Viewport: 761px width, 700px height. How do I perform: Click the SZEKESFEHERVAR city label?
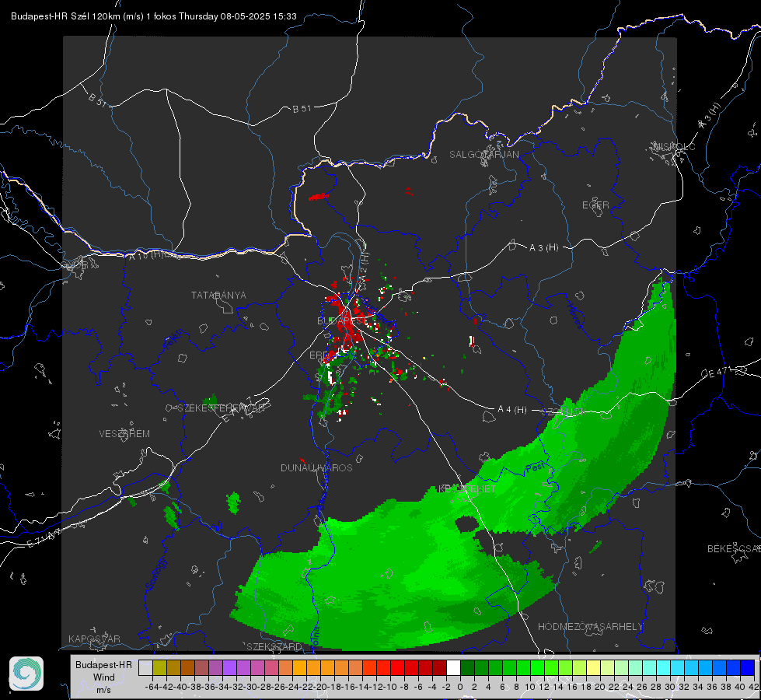[x=222, y=408]
